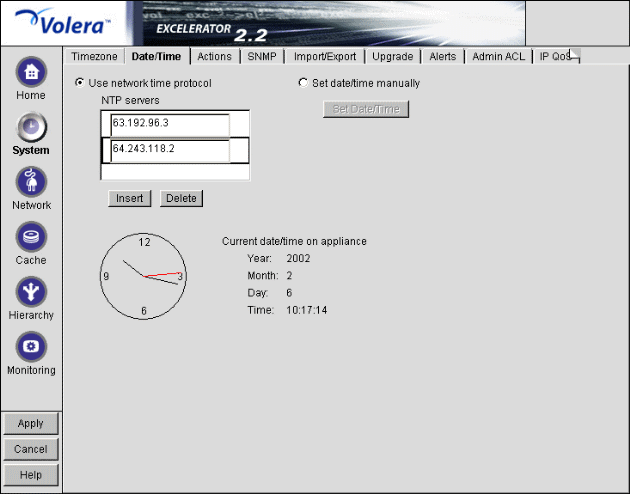Click NTP server field 63.192.96.3
The image size is (630, 494).
click(170, 125)
